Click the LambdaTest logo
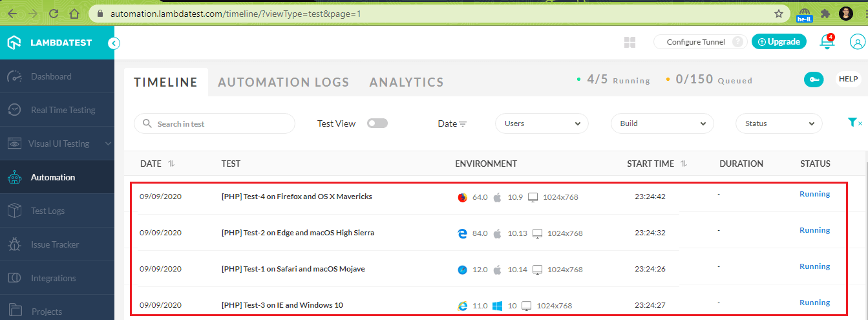 coord(49,43)
